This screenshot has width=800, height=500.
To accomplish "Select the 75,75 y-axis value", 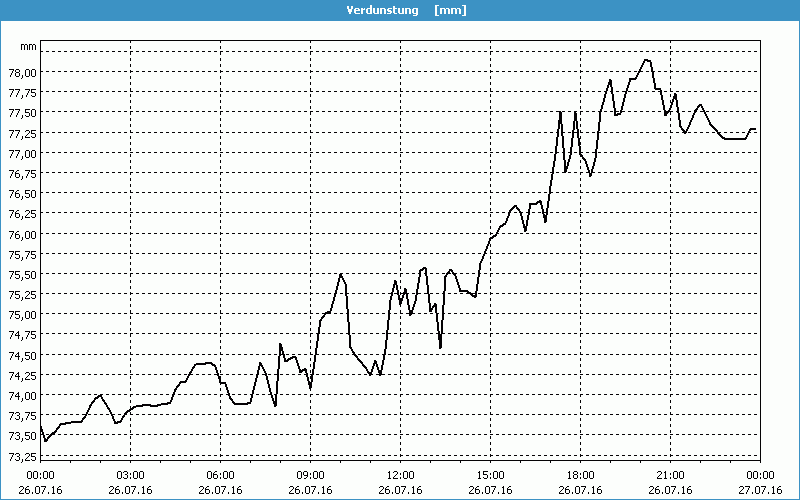I will pyautogui.click(x=23, y=254).
